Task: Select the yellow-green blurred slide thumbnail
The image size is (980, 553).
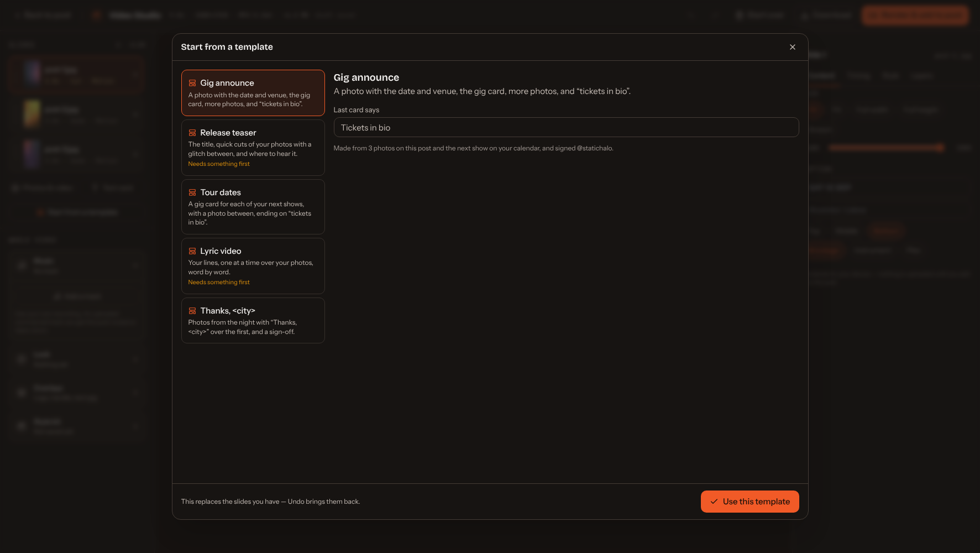Action: point(32,113)
